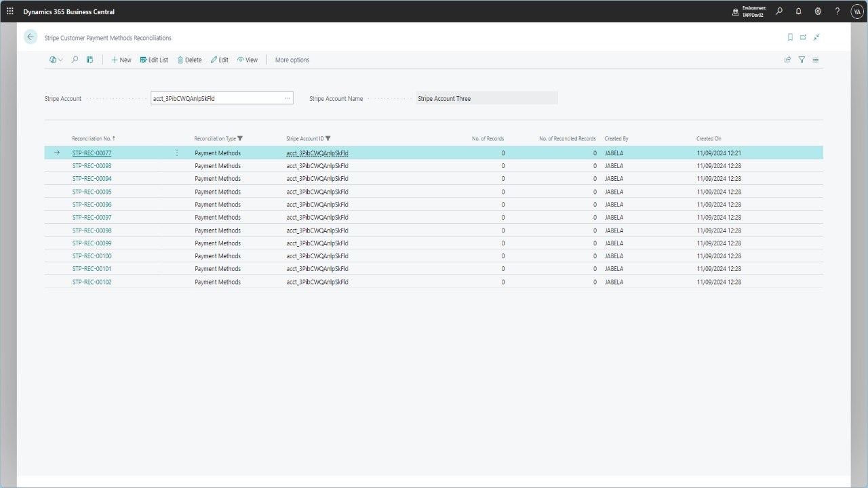
Task: Open reconciliation STP-REC-00077
Action: pyautogui.click(x=92, y=153)
